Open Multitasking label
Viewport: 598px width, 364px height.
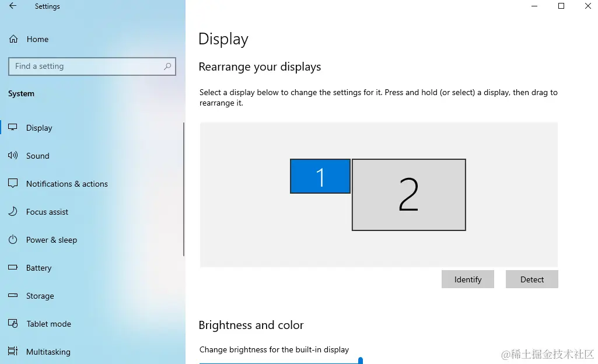(x=48, y=352)
